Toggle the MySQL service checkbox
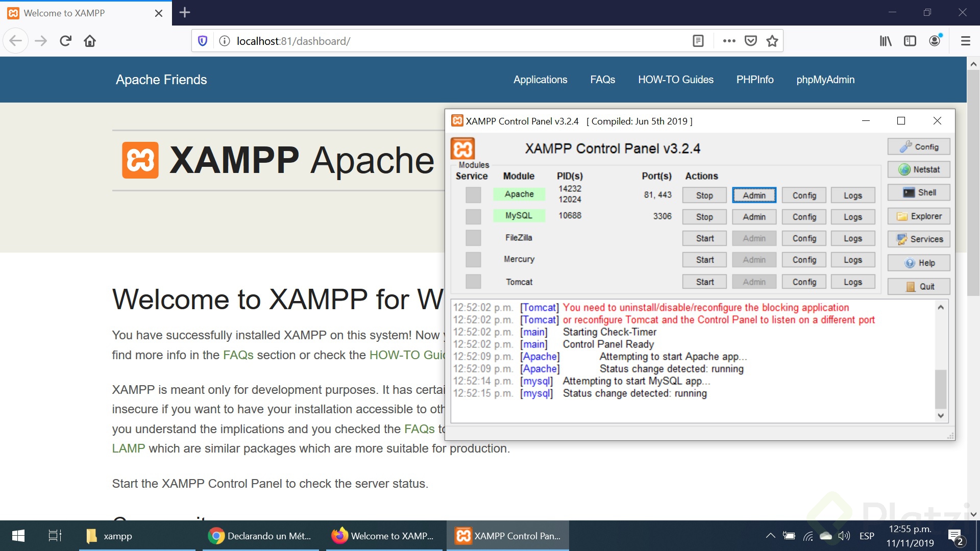 click(473, 216)
